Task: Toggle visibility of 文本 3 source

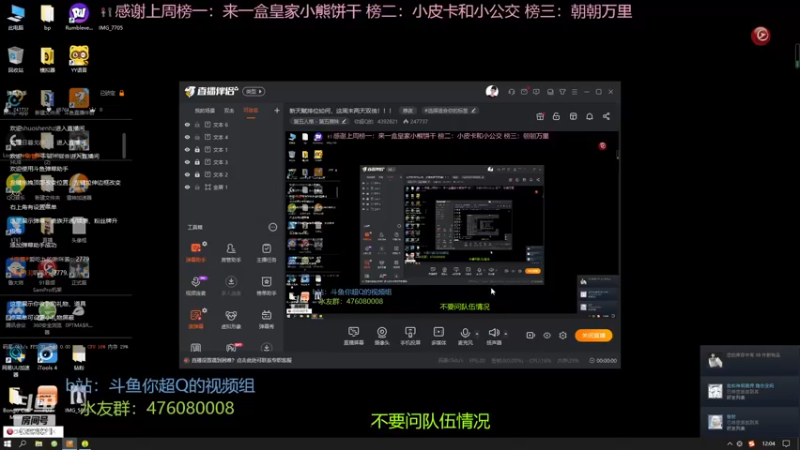Action: click(x=187, y=162)
